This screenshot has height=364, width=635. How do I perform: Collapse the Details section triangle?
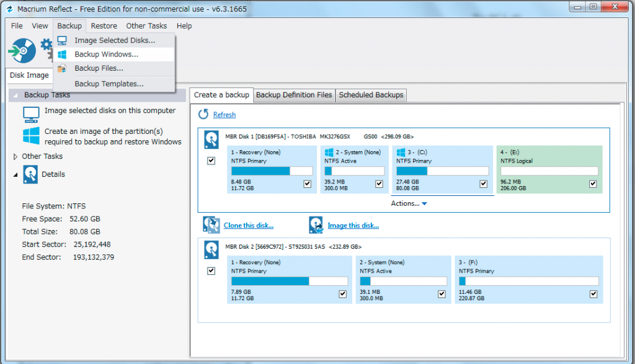(16, 175)
